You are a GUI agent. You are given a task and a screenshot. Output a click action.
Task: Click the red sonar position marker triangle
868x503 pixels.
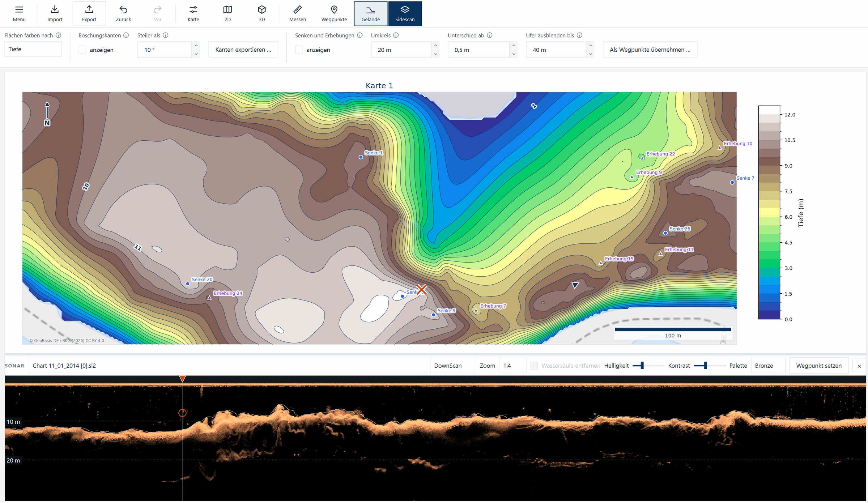pos(183,379)
